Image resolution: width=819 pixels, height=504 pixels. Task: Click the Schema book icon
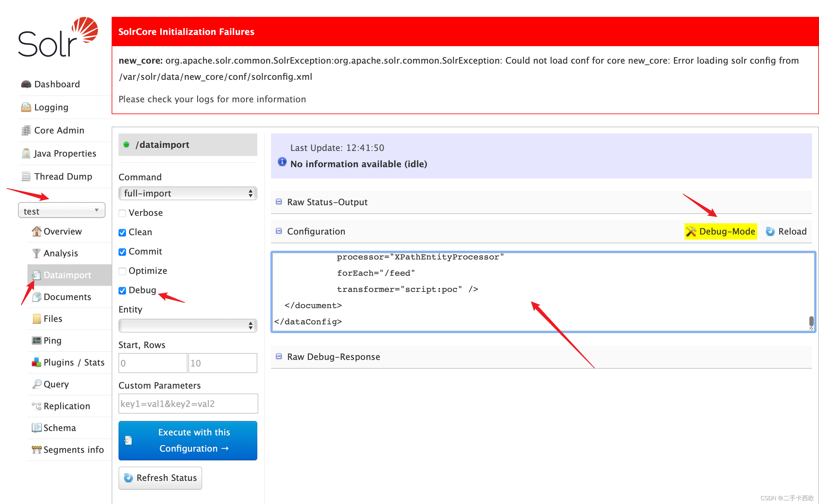[36, 428]
